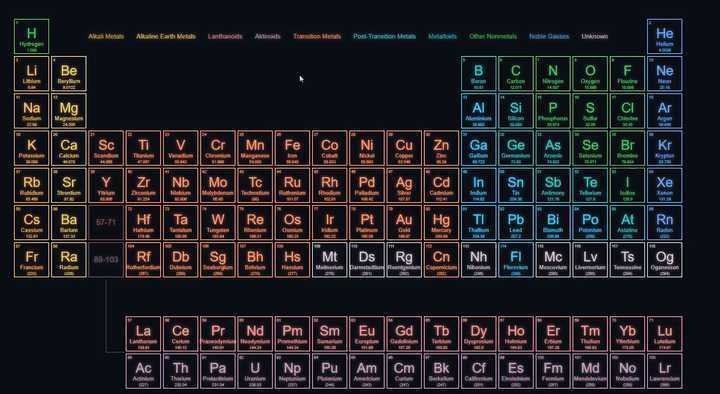This screenshot has width=720, height=394.
Task: Click the Unknown legend label
Action: tap(595, 36)
